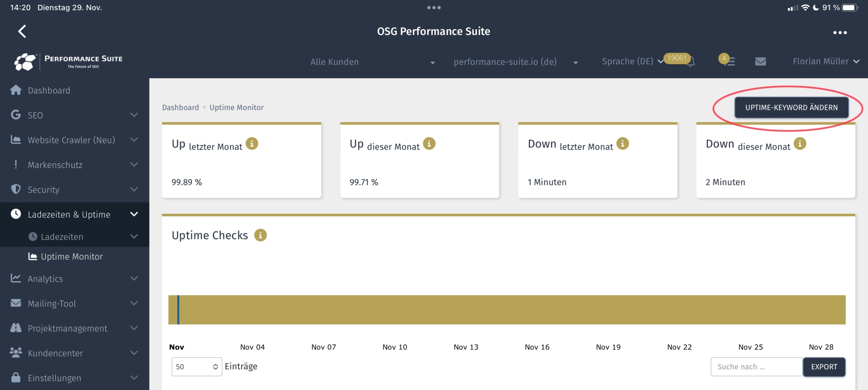Open the Alle Kunden dropdown
Screen dimensions: 868x390
pos(373,62)
